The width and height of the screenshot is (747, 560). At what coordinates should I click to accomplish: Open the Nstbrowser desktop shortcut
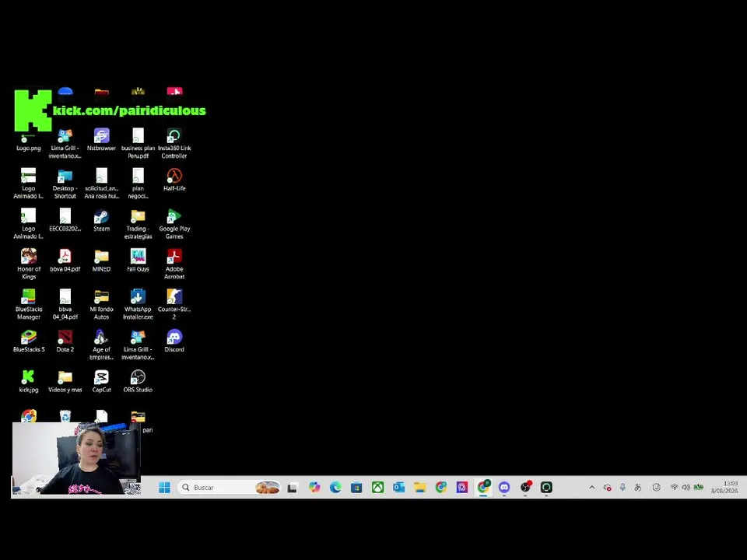click(101, 139)
